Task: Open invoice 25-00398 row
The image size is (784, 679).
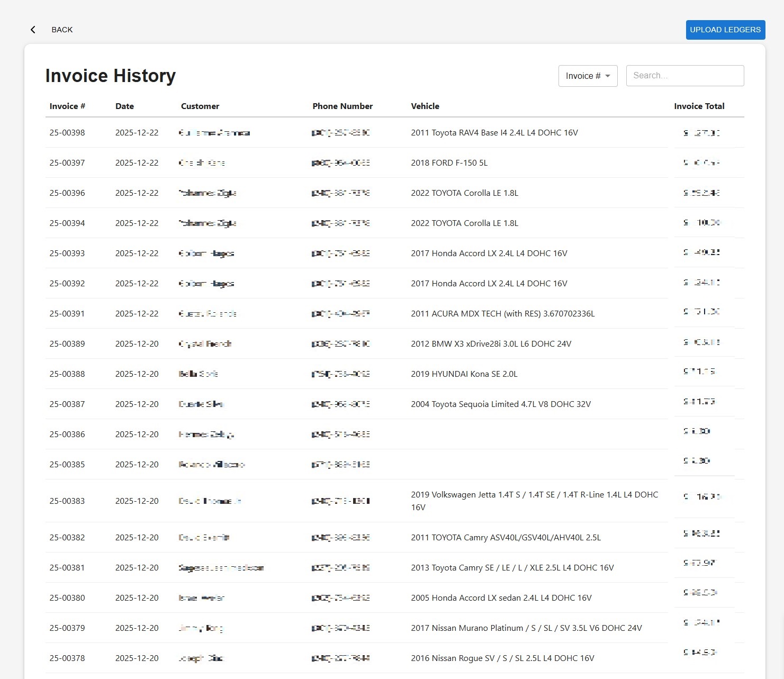Action: (67, 133)
